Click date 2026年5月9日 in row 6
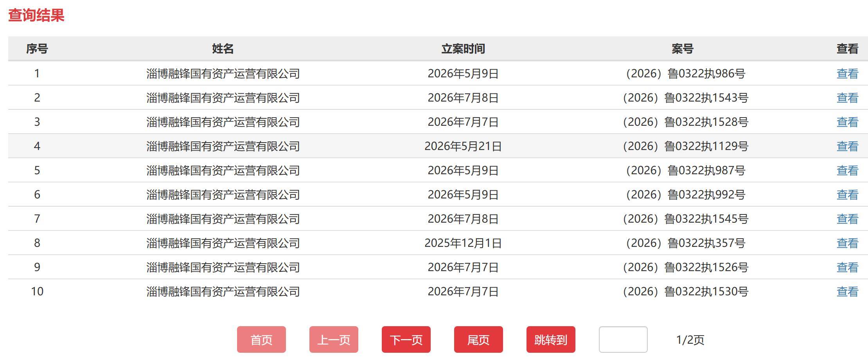 point(463,195)
